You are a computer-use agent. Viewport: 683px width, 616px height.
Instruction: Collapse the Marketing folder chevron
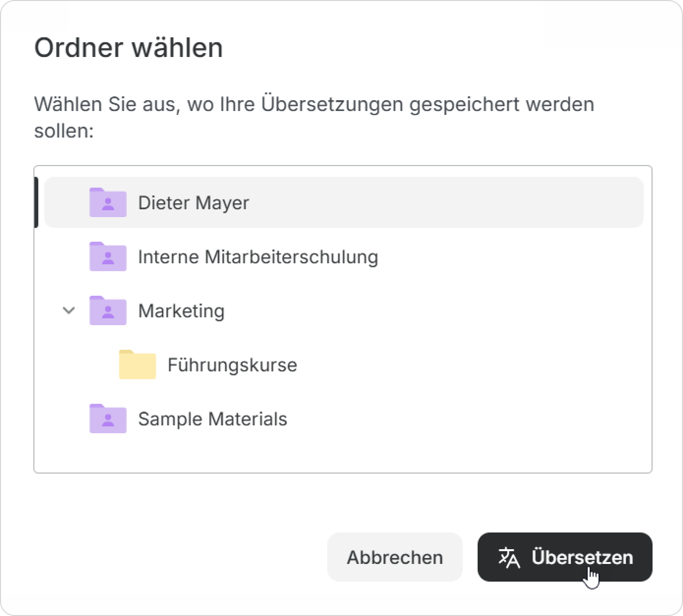(69, 310)
